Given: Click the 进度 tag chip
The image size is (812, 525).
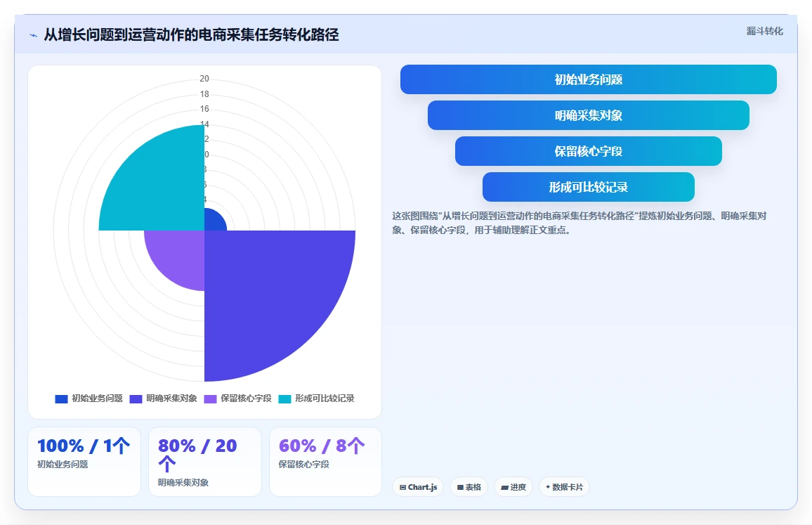Looking at the screenshot, I should tap(513, 487).
